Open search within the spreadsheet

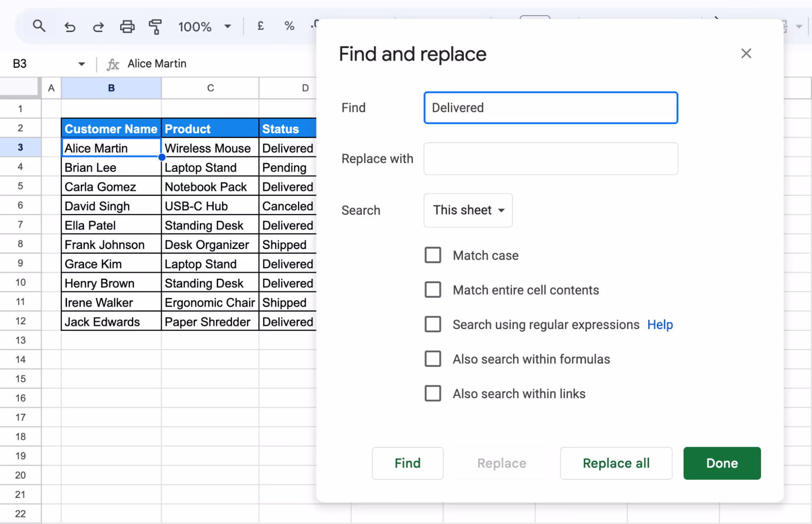[39, 26]
